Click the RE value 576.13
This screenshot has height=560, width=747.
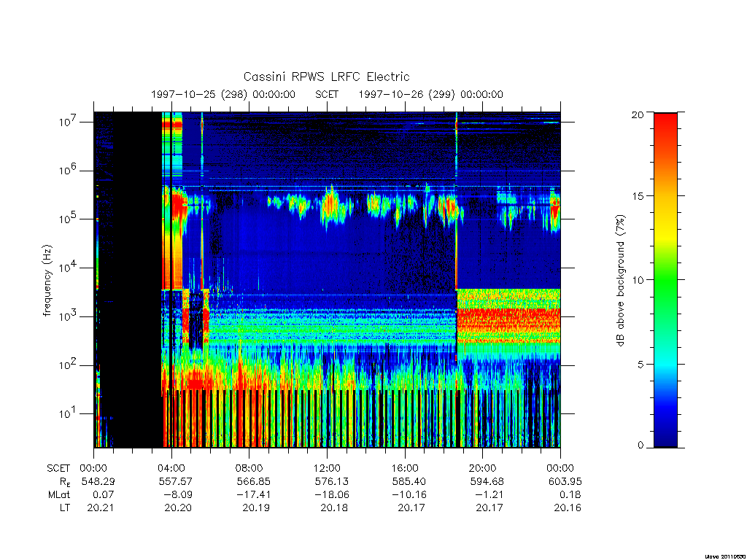click(331, 481)
